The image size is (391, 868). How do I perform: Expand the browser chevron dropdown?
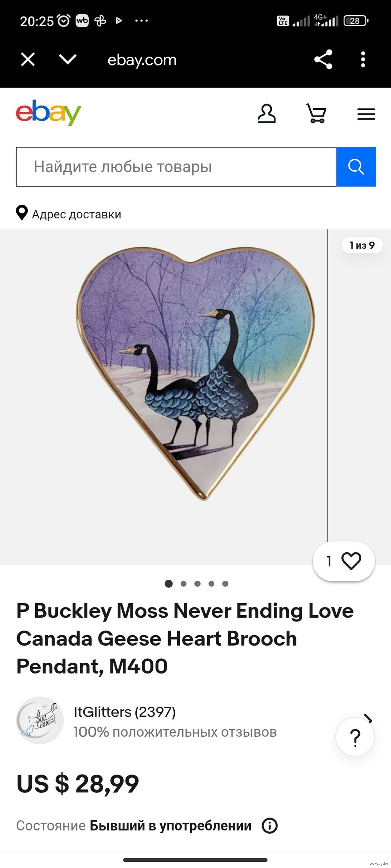coord(68,60)
